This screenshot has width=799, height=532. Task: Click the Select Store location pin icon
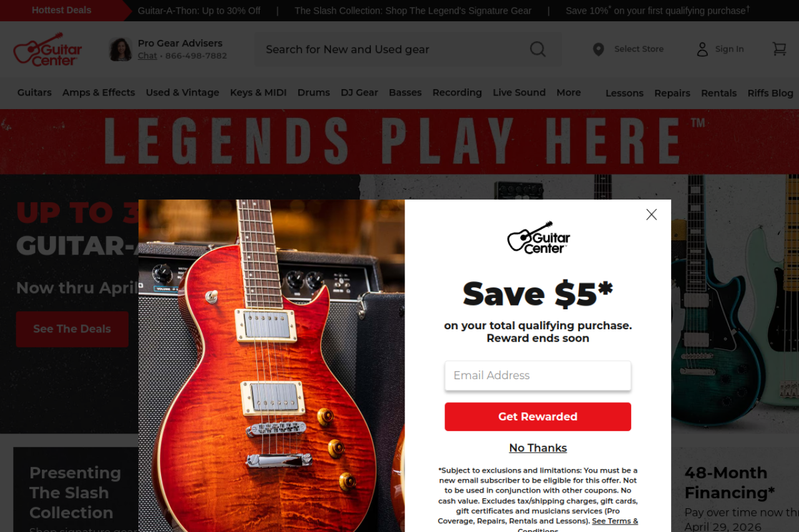coord(598,49)
